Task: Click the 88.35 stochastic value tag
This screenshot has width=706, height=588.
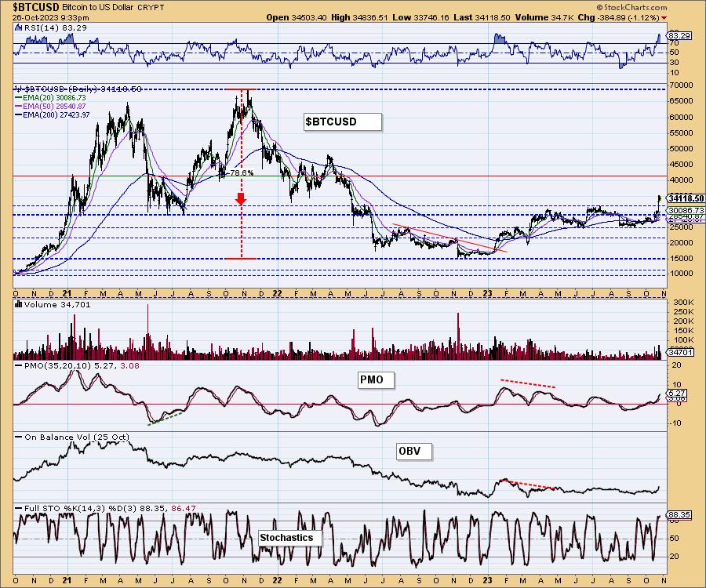Action: tap(680, 514)
